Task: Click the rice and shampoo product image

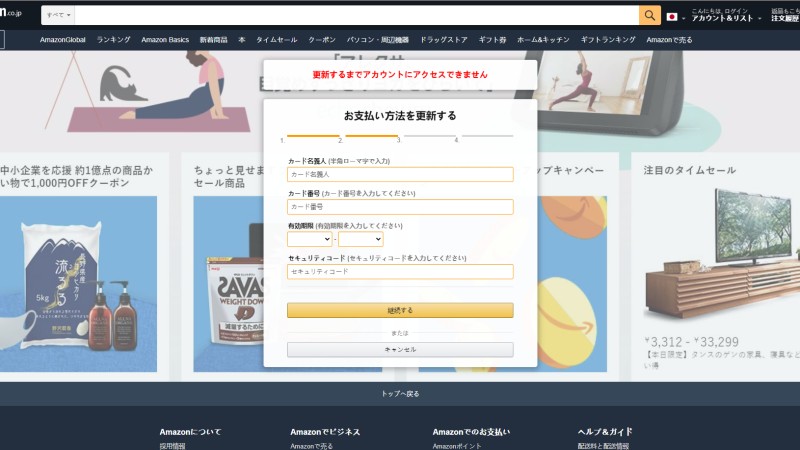Action: pos(79,284)
